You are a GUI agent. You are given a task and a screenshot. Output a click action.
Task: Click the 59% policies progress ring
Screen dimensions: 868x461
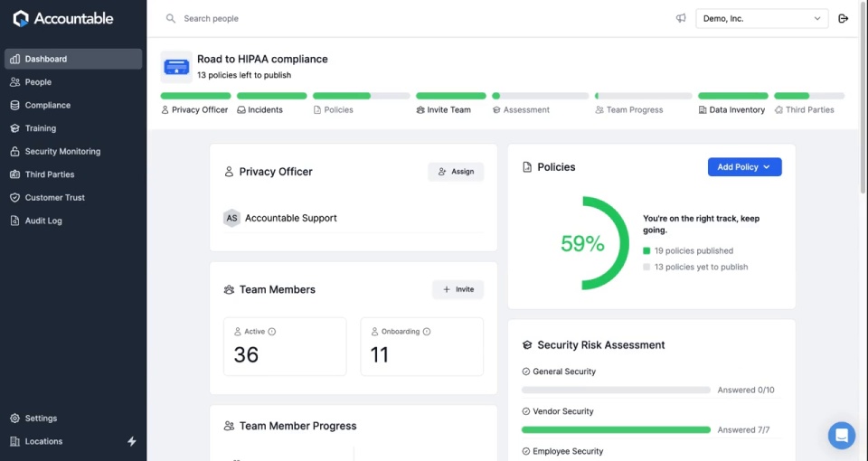[x=581, y=243]
